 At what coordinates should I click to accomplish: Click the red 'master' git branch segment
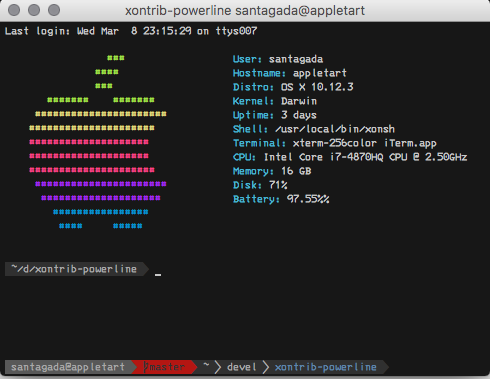click(x=164, y=367)
